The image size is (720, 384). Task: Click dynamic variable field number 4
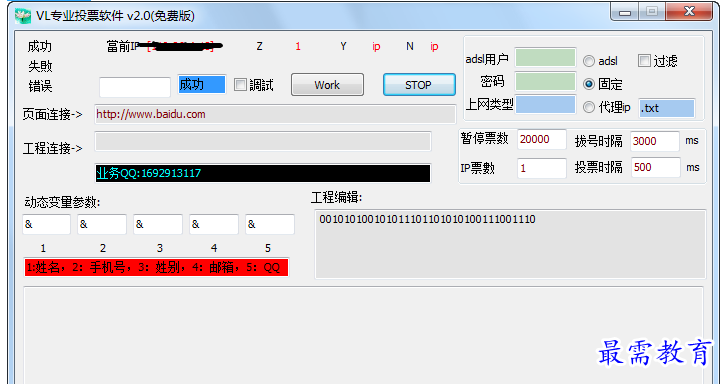pyautogui.click(x=214, y=224)
